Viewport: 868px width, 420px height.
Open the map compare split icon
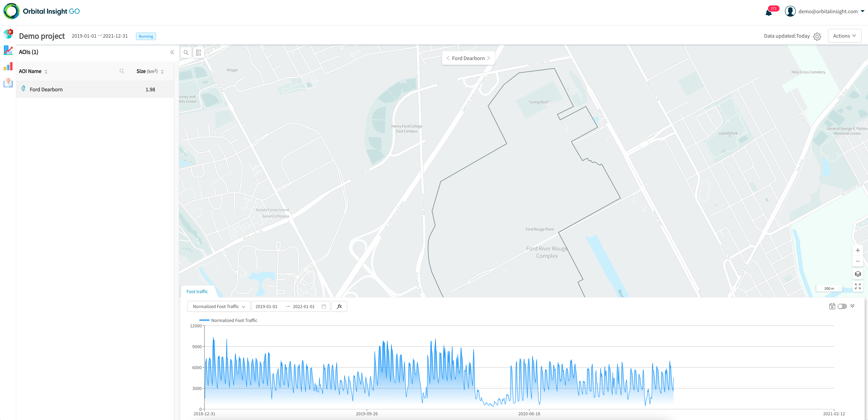click(199, 53)
